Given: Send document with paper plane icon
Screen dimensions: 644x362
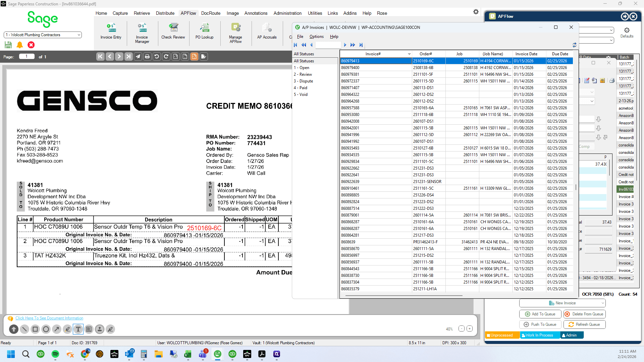Looking at the screenshot, I should [x=138, y=57].
